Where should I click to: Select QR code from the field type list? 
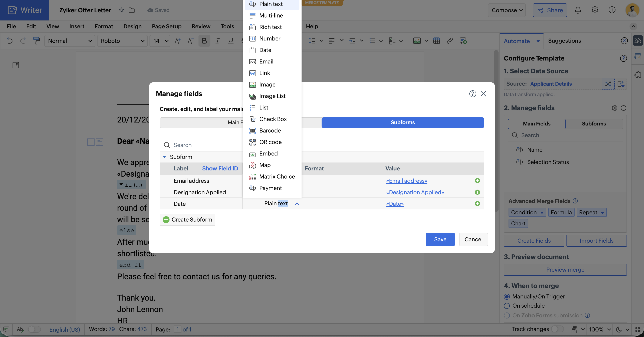tap(270, 142)
